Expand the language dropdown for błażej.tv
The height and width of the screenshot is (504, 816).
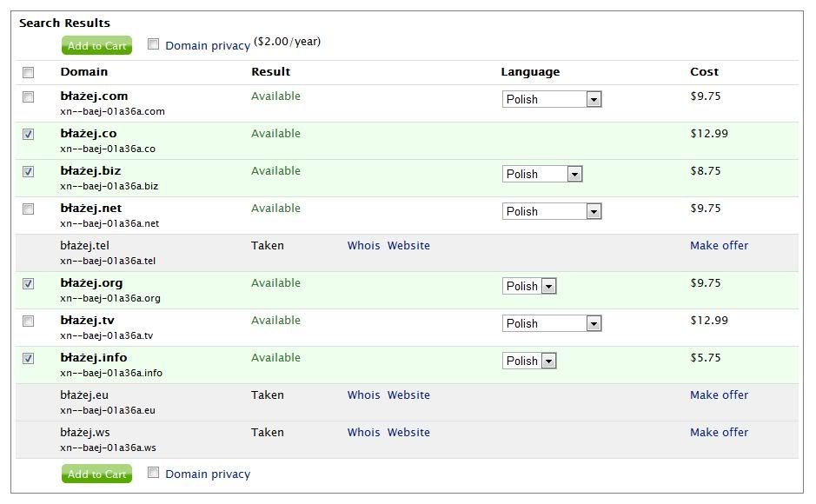point(552,324)
